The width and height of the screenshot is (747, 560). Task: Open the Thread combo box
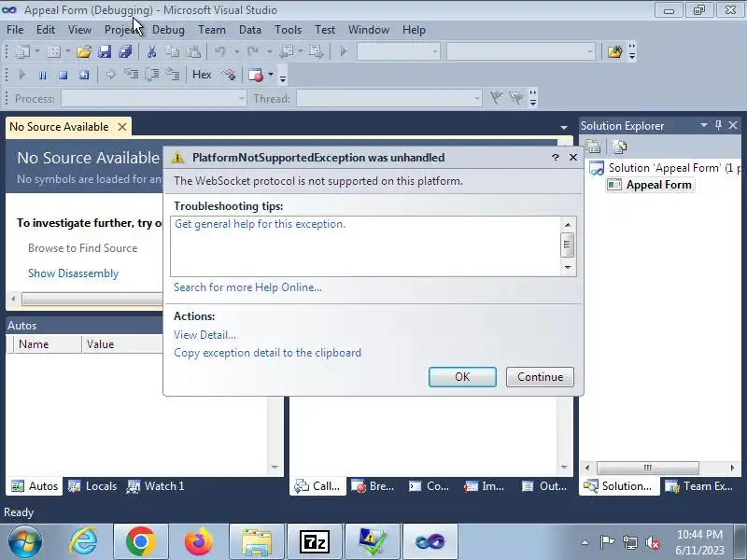click(x=389, y=99)
